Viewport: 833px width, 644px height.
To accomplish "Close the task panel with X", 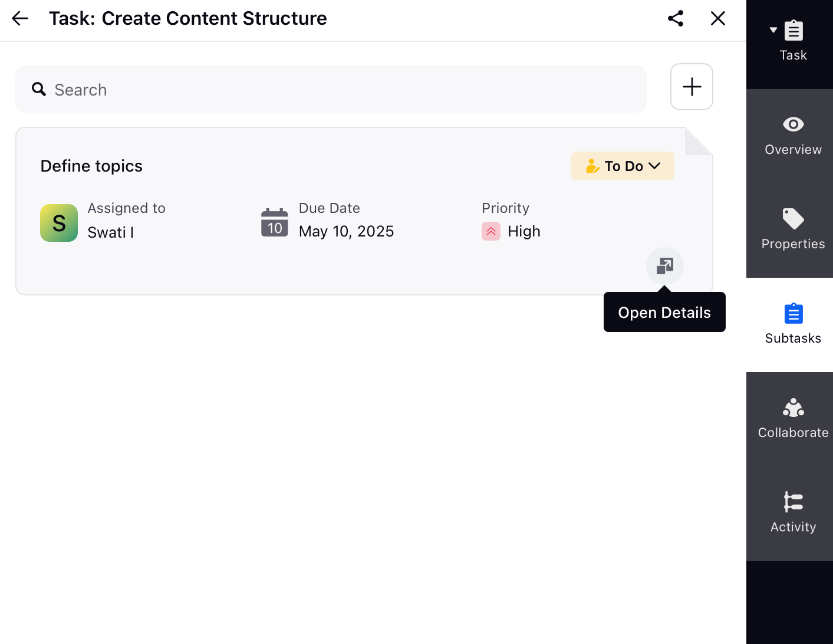I will click(x=718, y=18).
